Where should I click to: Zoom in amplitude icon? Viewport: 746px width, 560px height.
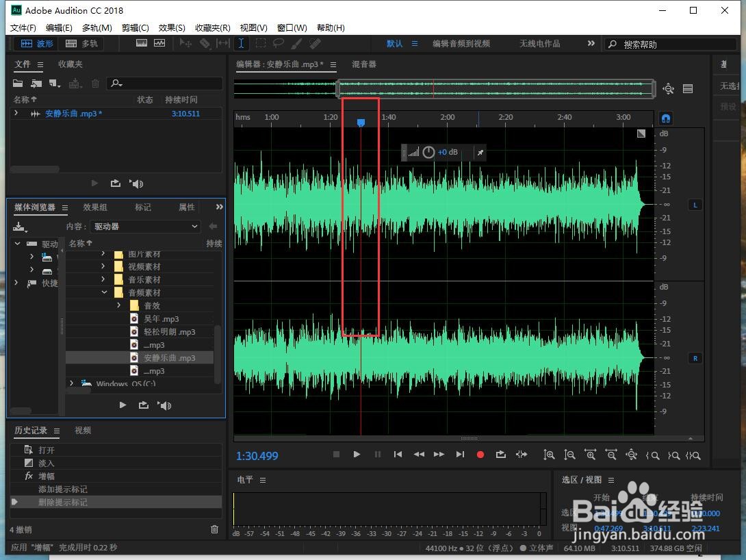[x=549, y=455]
